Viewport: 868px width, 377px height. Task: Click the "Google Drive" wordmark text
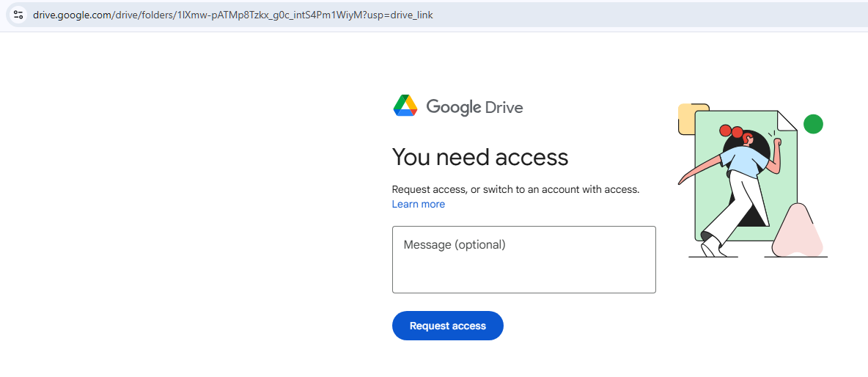pyautogui.click(x=474, y=107)
